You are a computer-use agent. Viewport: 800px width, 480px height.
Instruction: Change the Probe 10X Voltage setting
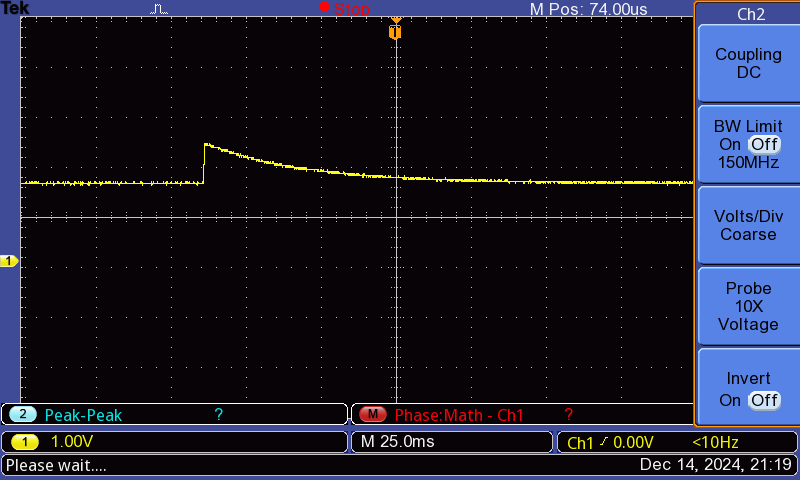(x=748, y=306)
